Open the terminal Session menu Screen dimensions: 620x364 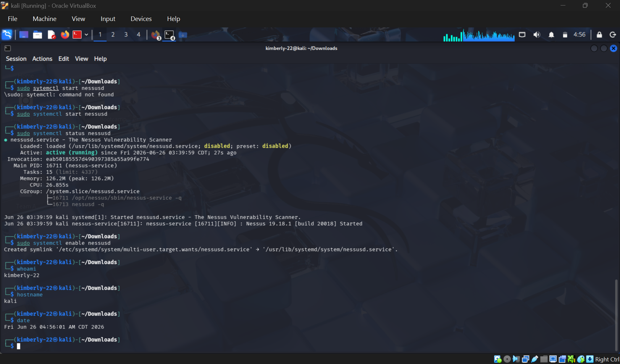(16, 59)
